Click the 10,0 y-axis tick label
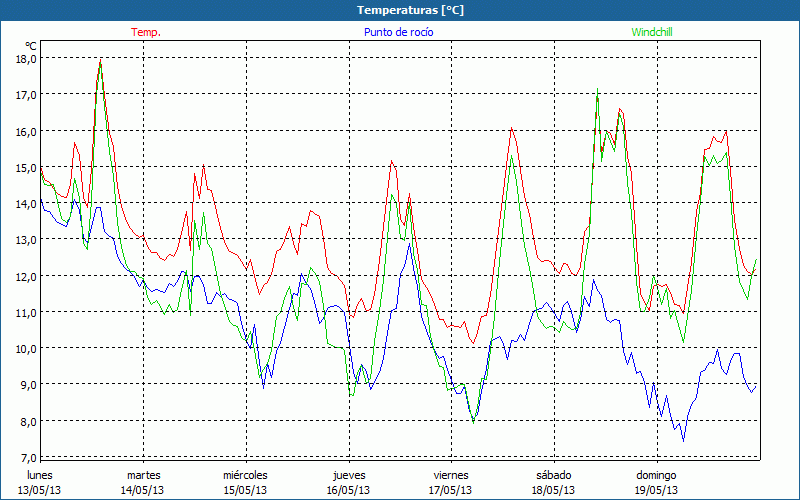 pos(26,348)
